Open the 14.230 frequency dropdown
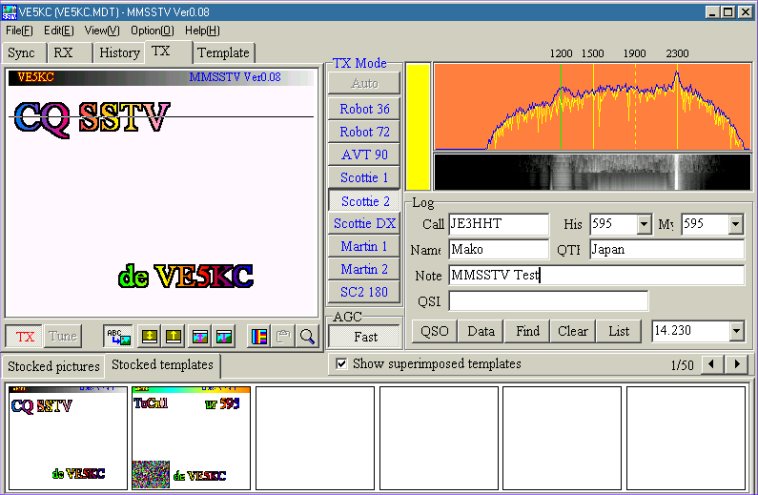 point(737,330)
